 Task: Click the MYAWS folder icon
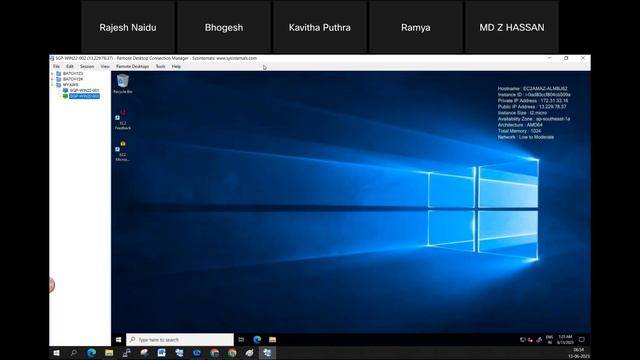[59, 84]
